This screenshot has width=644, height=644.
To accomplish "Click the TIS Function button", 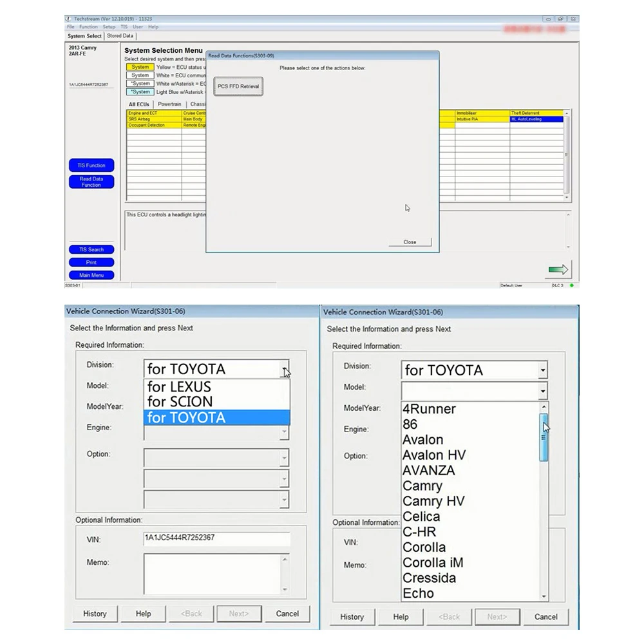I will [91, 165].
